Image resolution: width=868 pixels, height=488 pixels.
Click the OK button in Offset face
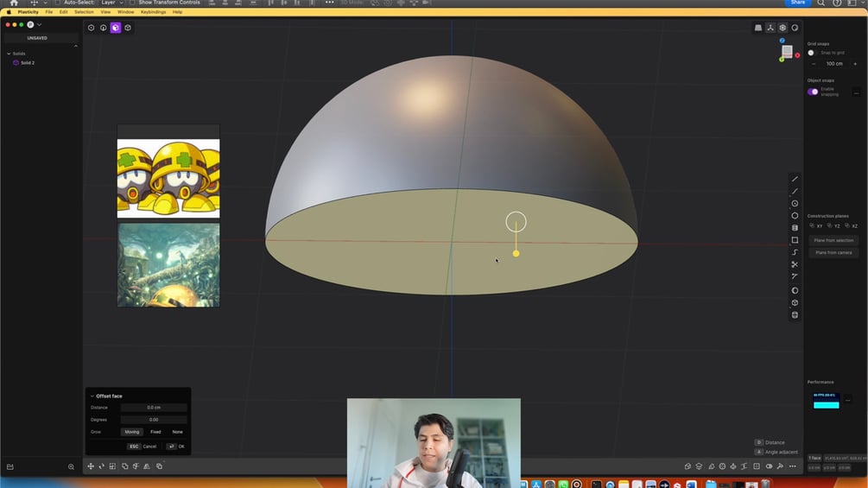(176, 447)
